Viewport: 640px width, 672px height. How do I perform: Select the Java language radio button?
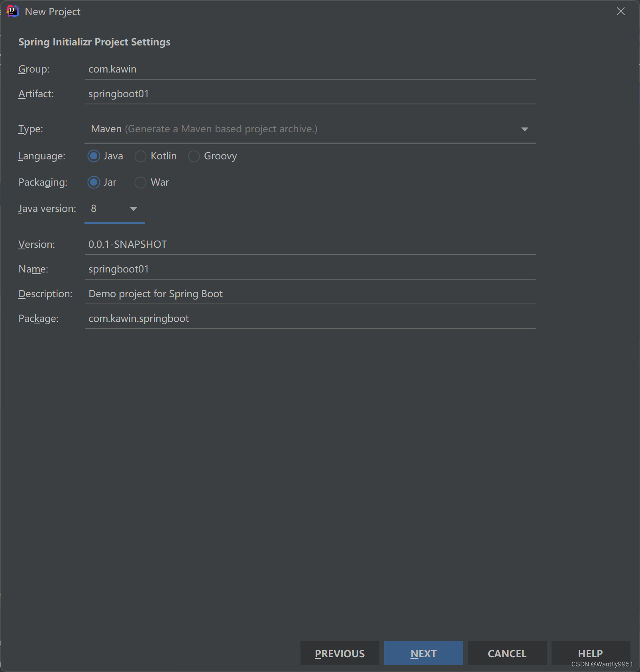94,156
